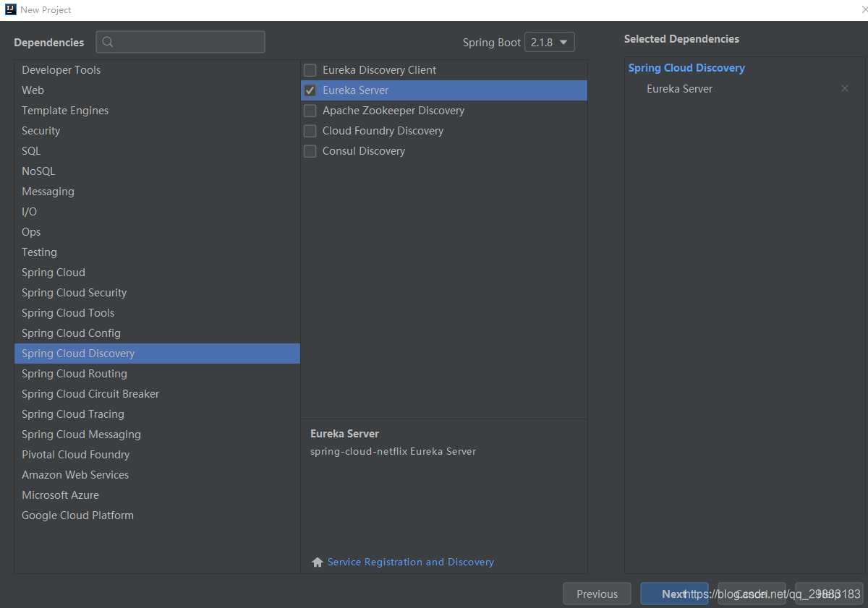Select Spring Cloud Circuit Breaker category
868x608 pixels.
(x=157, y=394)
